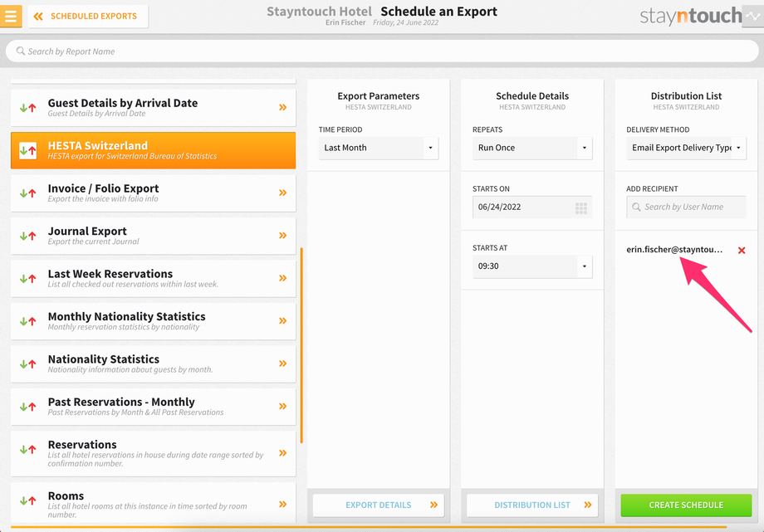The height and width of the screenshot is (532, 764).
Task: Click export arrows icon for Journal Export
Action: [27, 236]
